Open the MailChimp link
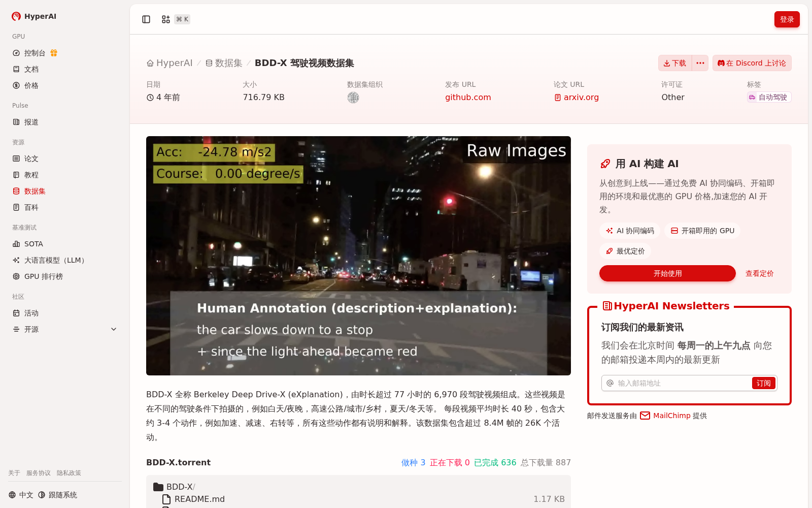Viewport: 812px width, 508px height. coord(665,416)
